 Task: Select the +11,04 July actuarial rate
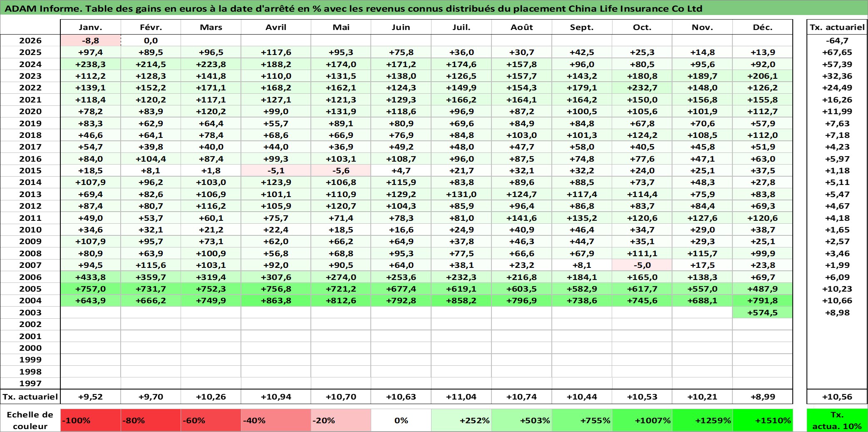click(461, 397)
